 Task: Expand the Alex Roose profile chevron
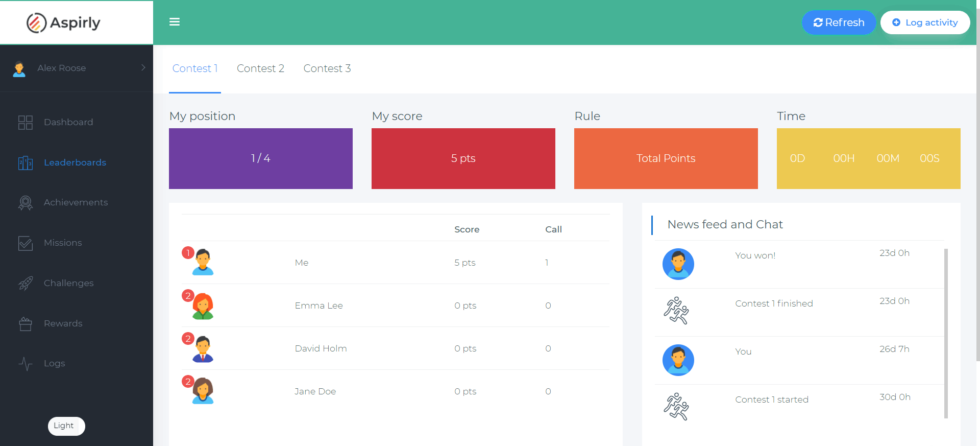[x=143, y=67]
